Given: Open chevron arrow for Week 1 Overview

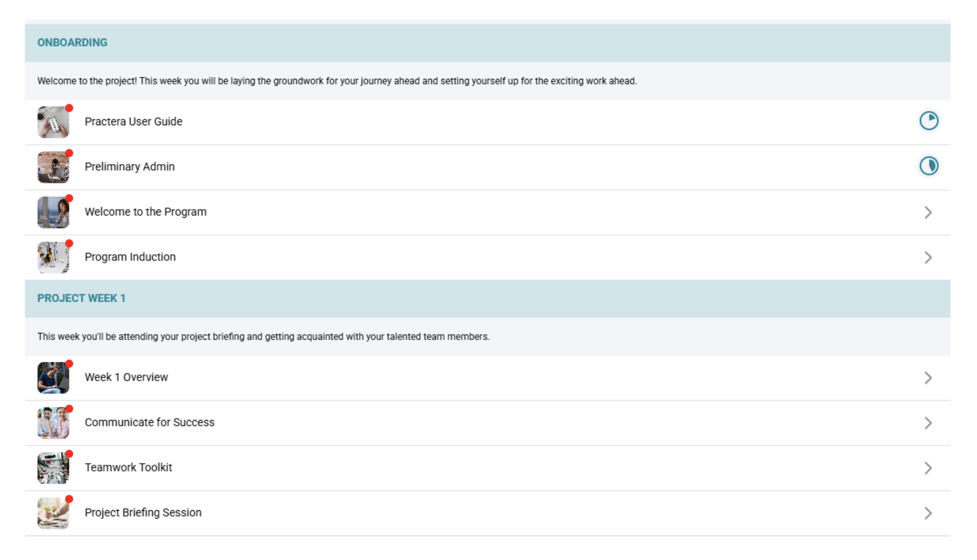Looking at the screenshot, I should [x=928, y=378].
